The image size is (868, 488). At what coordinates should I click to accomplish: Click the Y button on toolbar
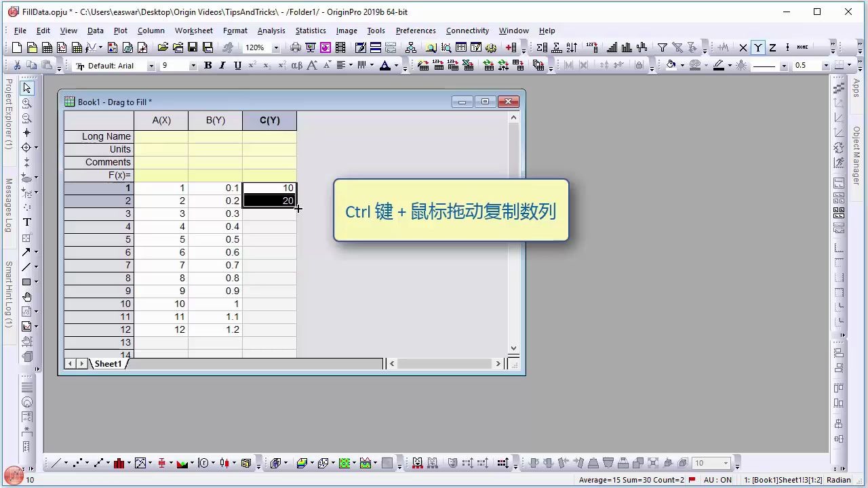click(x=759, y=47)
